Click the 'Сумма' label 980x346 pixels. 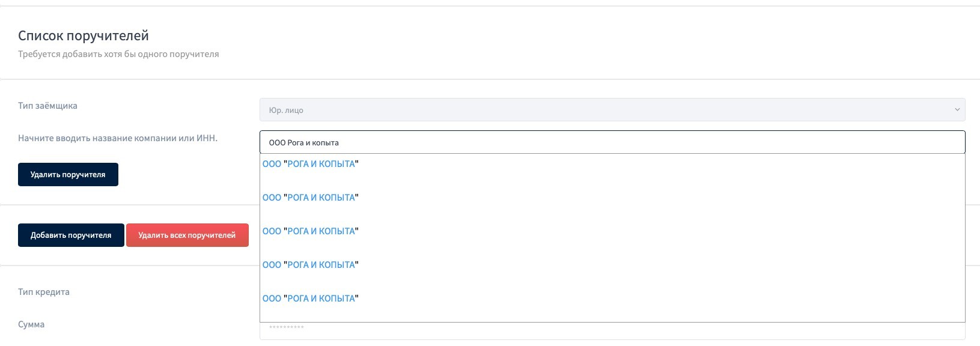[31, 324]
